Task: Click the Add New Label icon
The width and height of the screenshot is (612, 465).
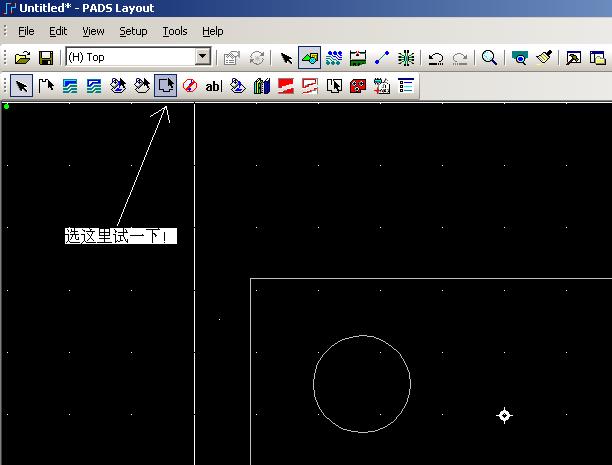Action: (x=382, y=86)
